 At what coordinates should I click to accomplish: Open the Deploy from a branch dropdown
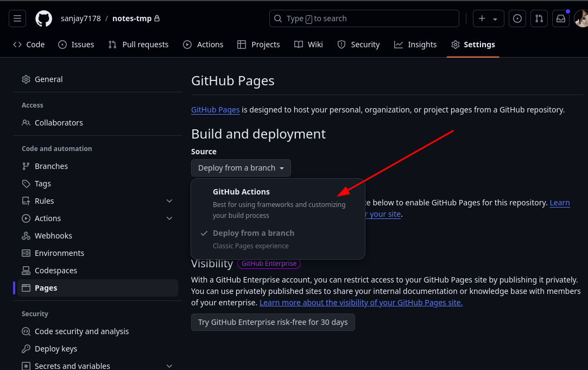(x=241, y=168)
